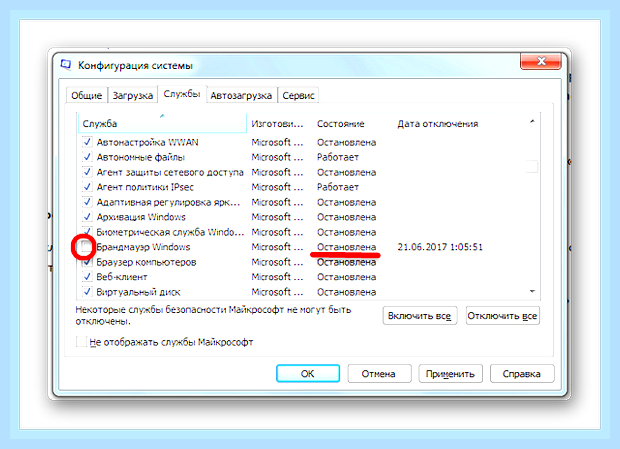This screenshot has width=620, height=449.
Task: Uncheck the Браузер компьютеров service
Action: (87, 262)
